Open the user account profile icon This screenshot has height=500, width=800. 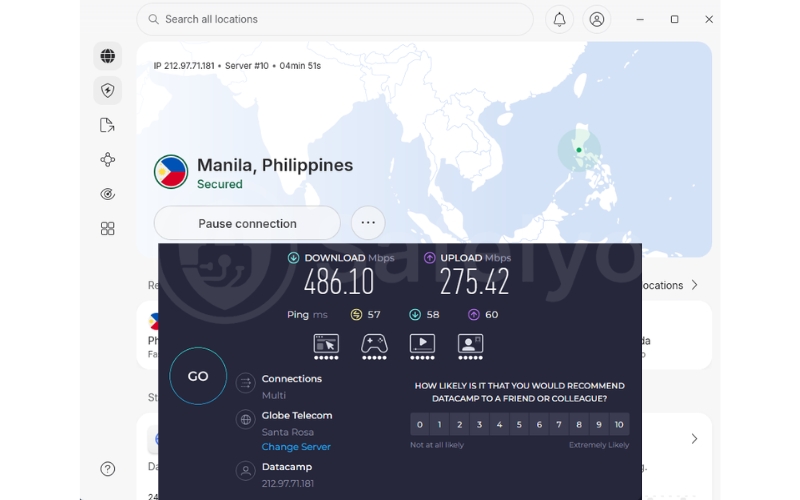click(x=597, y=19)
